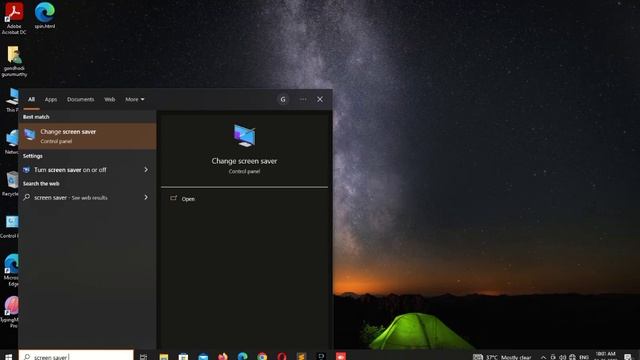Click the ENG language indicator
Image resolution: width=640 pixels, height=360 pixels.
584,357
